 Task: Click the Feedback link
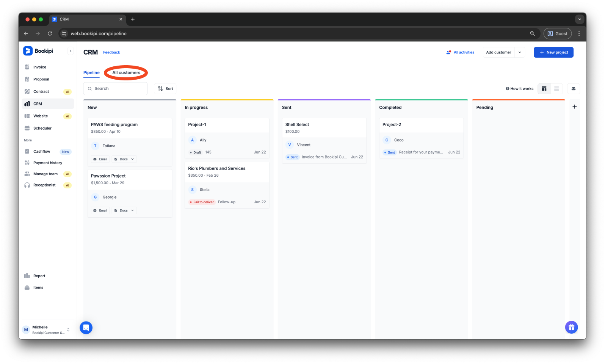111,52
